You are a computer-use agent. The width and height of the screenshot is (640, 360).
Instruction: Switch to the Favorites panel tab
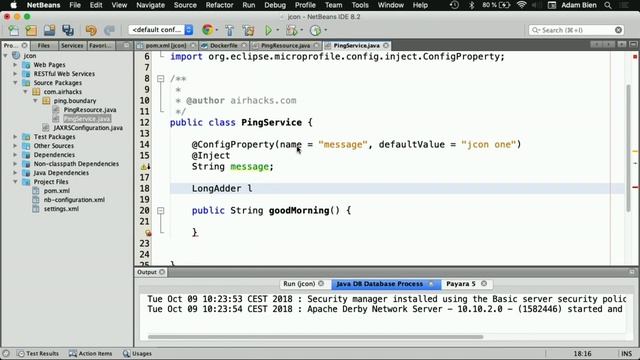(x=100, y=45)
